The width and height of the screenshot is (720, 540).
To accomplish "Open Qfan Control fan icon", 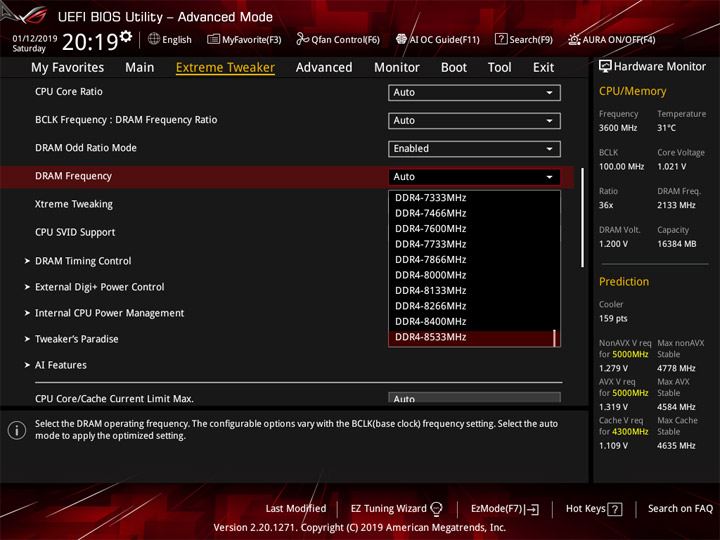I will [x=302, y=39].
